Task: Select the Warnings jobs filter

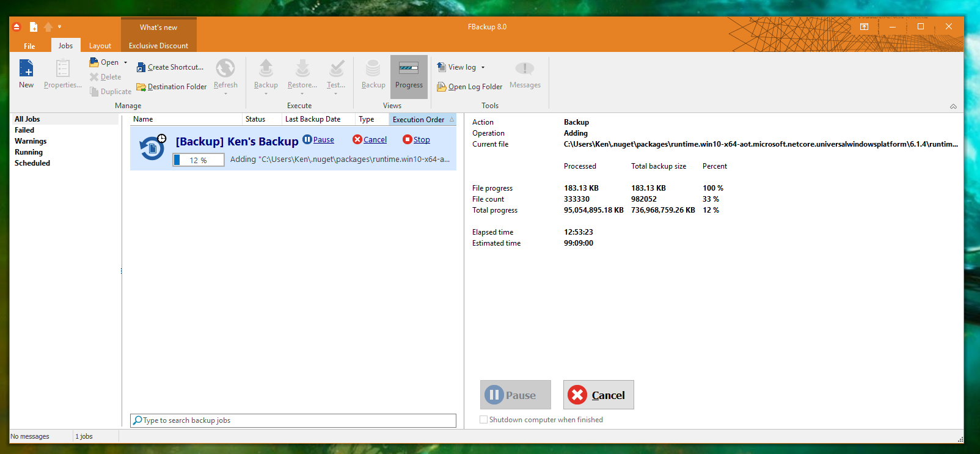Action: coord(31,141)
